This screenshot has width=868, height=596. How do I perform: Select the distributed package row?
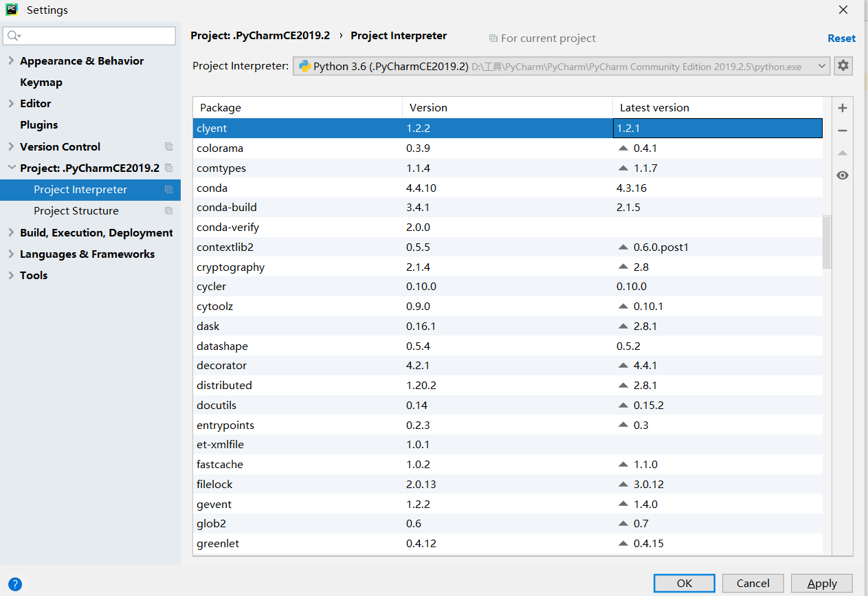point(507,386)
